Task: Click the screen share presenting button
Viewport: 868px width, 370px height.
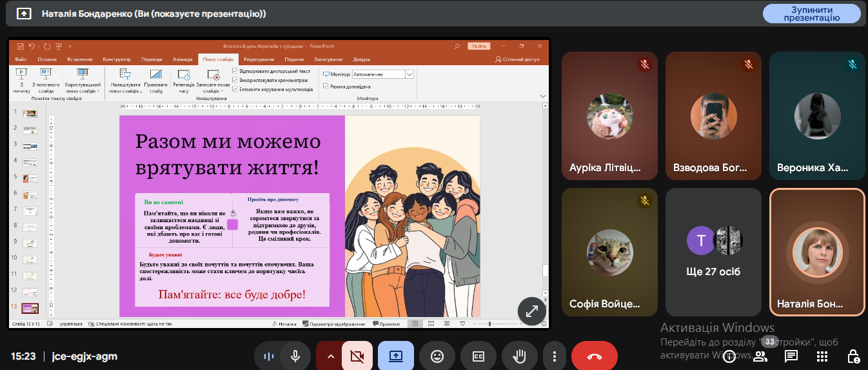Action: coord(395,356)
